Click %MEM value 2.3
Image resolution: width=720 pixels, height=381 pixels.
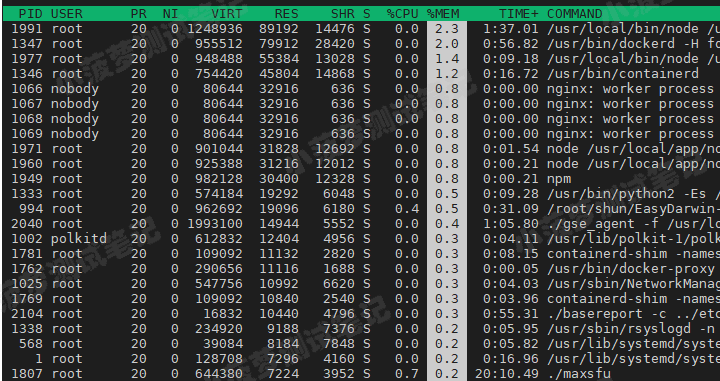(x=447, y=29)
